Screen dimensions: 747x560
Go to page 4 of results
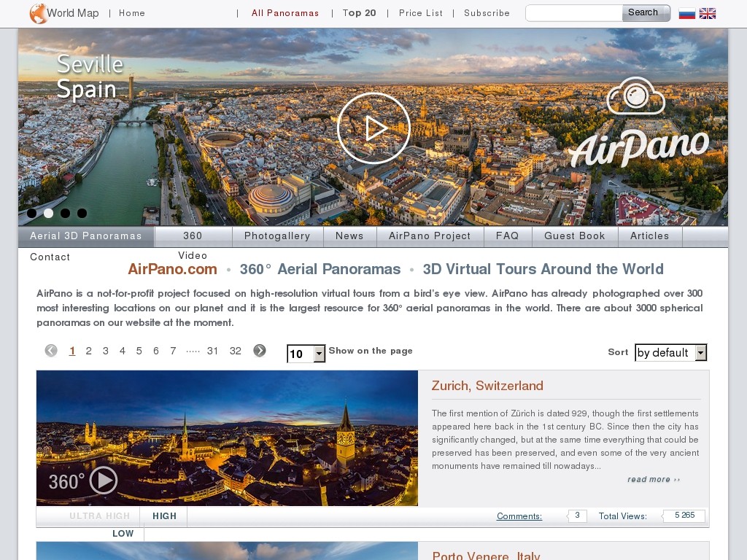123,351
